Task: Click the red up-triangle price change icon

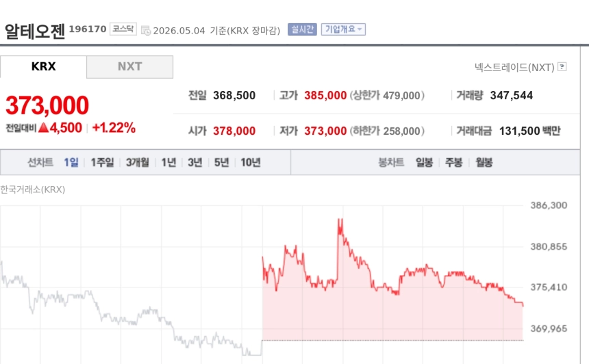Action: point(44,127)
